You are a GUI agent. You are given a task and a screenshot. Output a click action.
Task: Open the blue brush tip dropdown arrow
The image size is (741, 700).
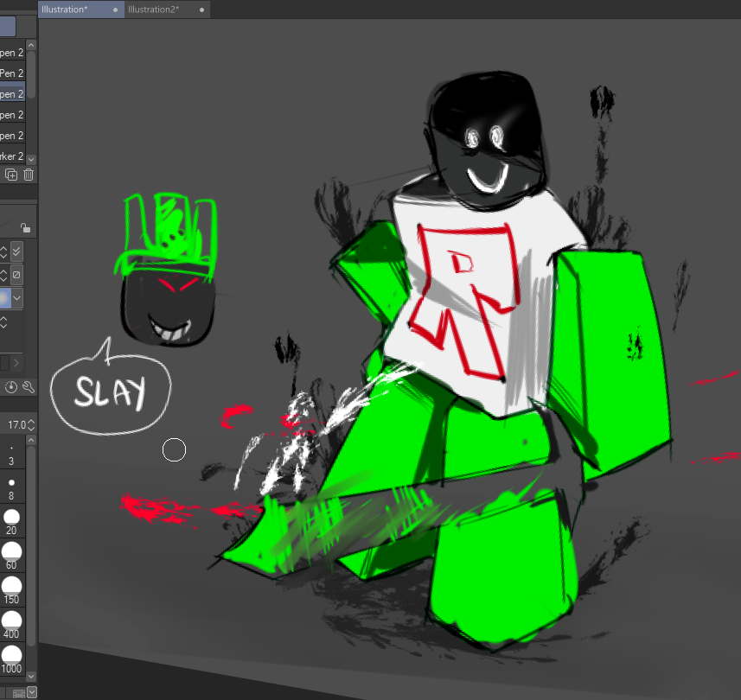17,298
